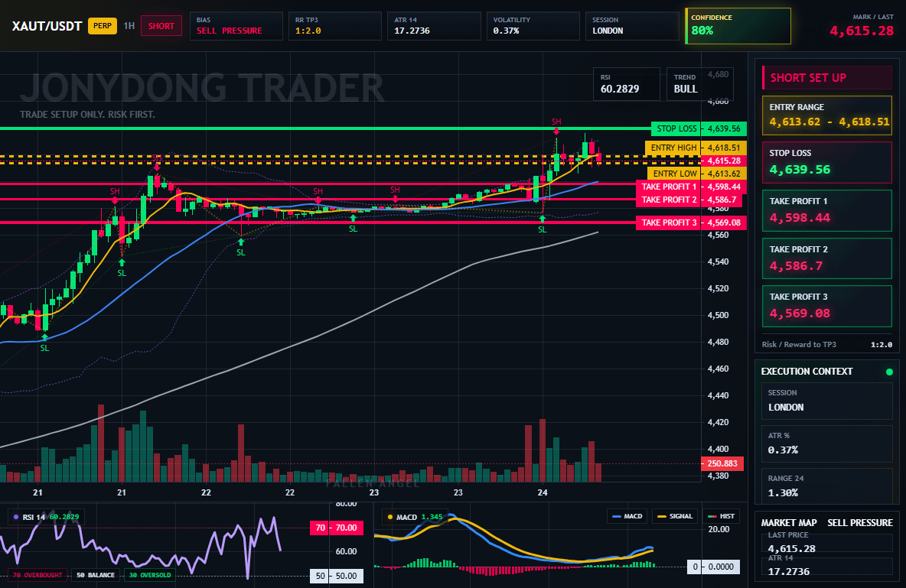Click the CONFIDENCE 80% card
The image size is (906, 588).
click(x=738, y=26)
